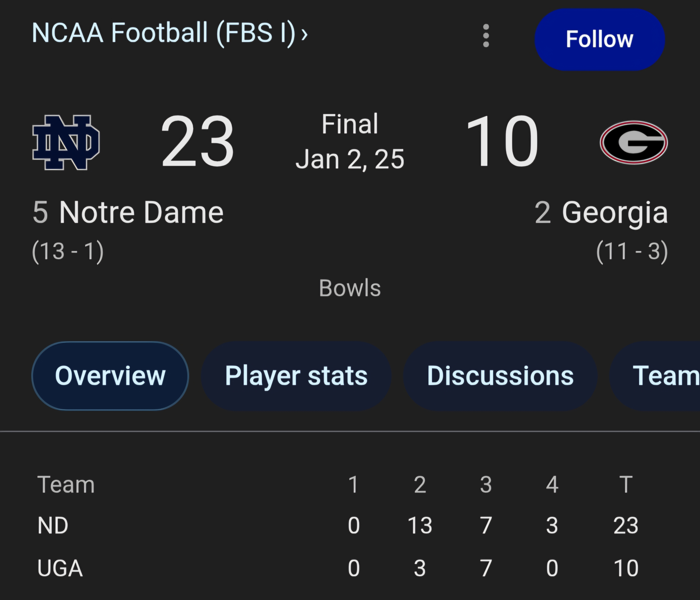Tap Notre Dame's 13 - 1 record
The image size is (700, 600).
coord(68,252)
